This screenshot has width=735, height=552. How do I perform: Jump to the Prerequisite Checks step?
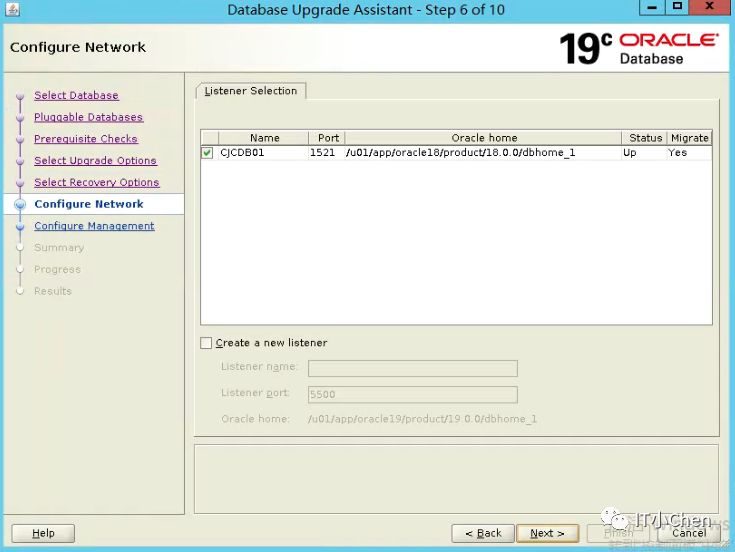[86, 139]
